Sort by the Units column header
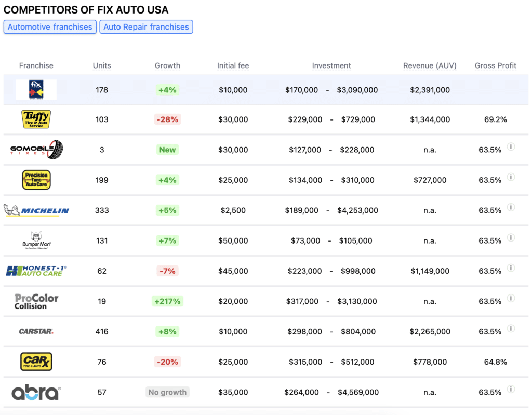532x415 pixels. 102,65
